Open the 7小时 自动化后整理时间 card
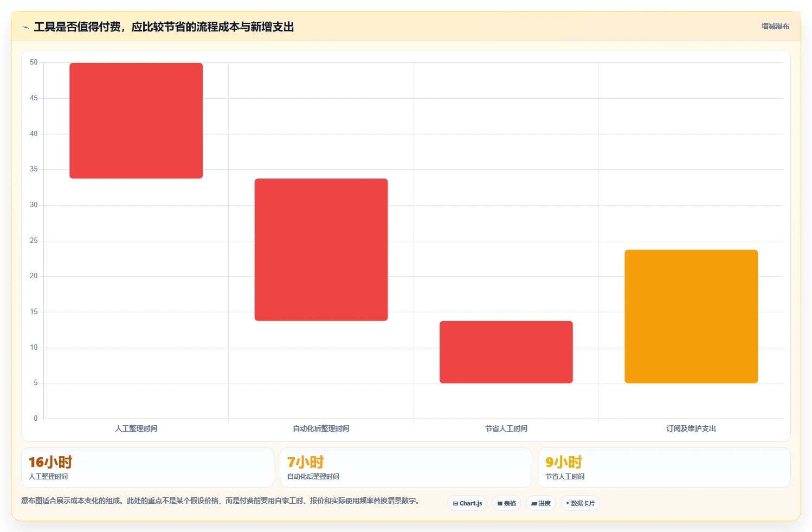 click(x=405, y=467)
